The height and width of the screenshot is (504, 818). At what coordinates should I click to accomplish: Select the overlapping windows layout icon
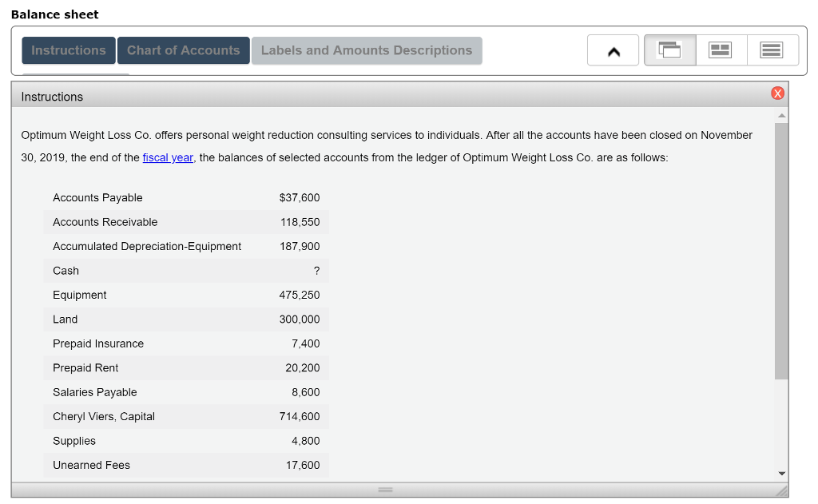670,50
